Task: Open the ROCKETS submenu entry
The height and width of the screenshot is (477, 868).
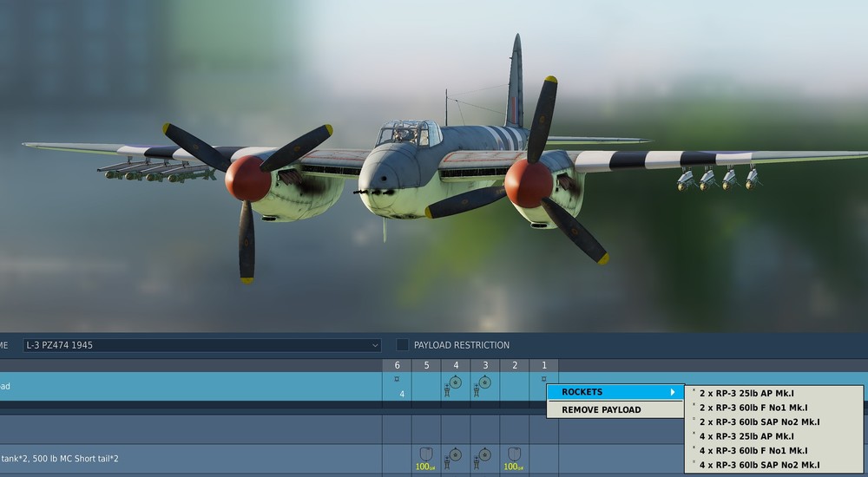Action: pyautogui.click(x=615, y=392)
